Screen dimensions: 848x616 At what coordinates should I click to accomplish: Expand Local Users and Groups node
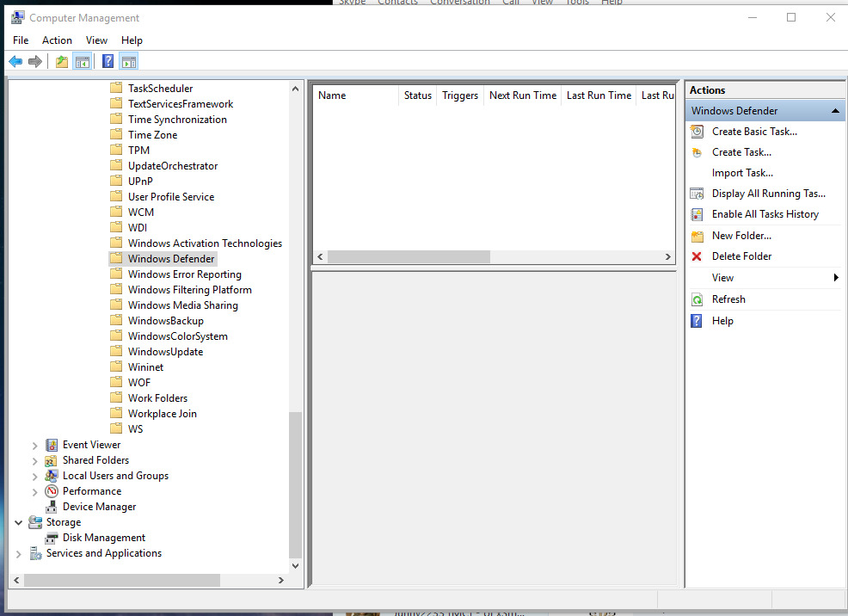[x=34, y=477]
